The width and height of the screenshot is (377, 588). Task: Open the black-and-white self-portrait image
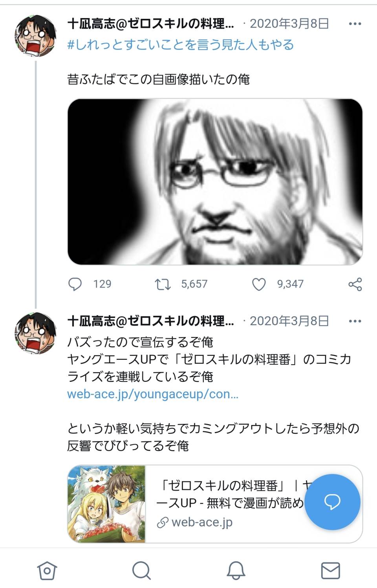[215, 181]
